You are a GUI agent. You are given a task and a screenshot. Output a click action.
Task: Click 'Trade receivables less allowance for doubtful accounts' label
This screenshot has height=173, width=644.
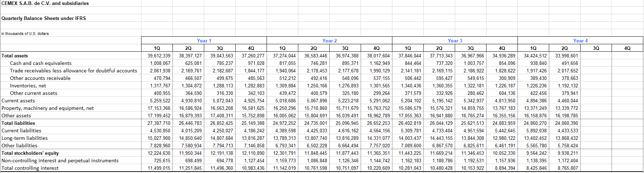click(73, 71)
